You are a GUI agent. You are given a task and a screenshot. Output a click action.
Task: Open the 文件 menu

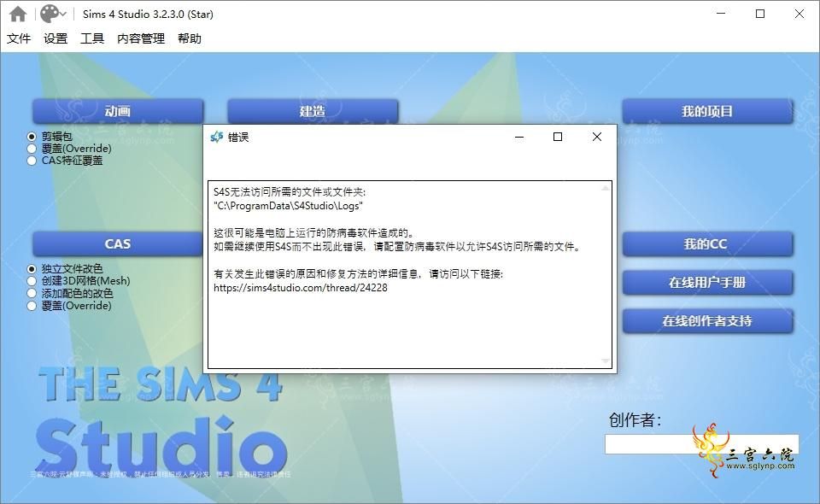19,38
